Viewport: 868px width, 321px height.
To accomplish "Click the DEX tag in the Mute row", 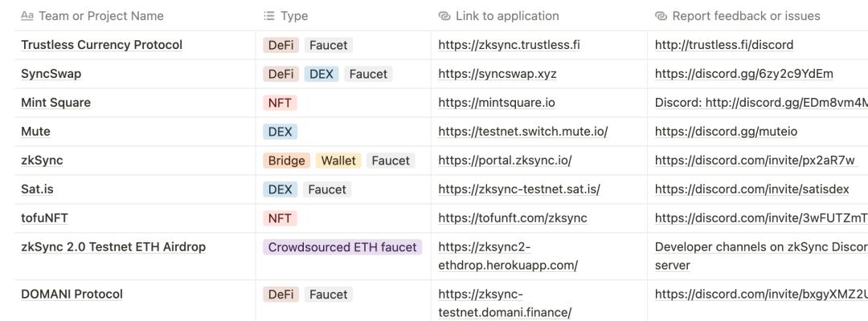I will [280, 132].
